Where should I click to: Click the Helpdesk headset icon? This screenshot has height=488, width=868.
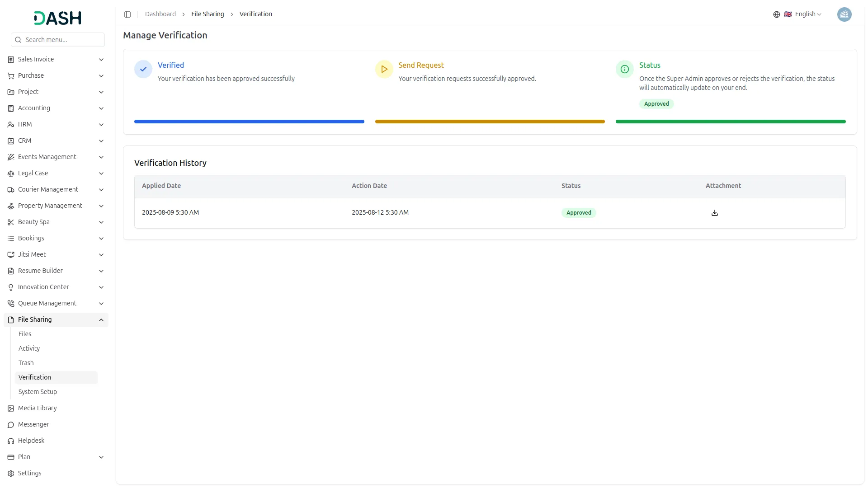pyautogui.click(x=10, y=441)
